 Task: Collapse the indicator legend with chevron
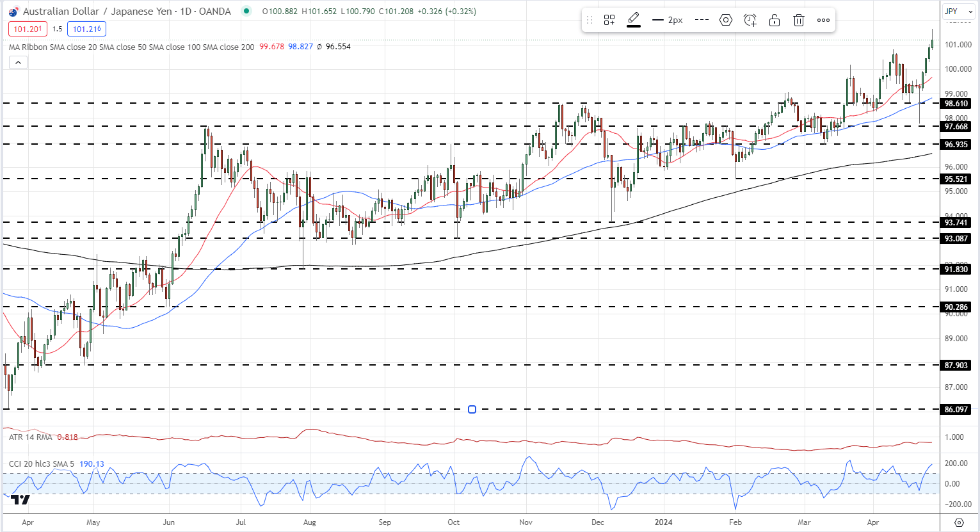click(18, 62)
